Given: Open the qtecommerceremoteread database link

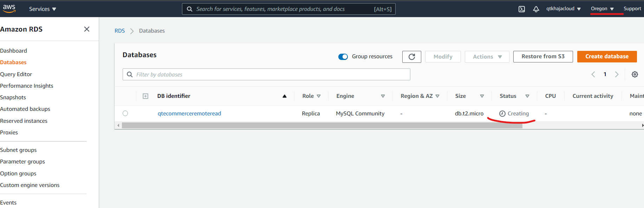Looking at the screenshot, I should (189, 114).
